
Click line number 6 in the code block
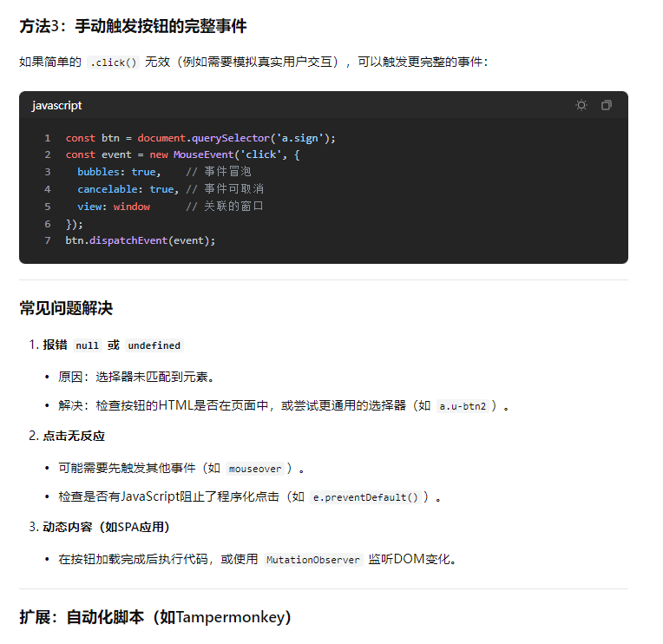[48, 224]
